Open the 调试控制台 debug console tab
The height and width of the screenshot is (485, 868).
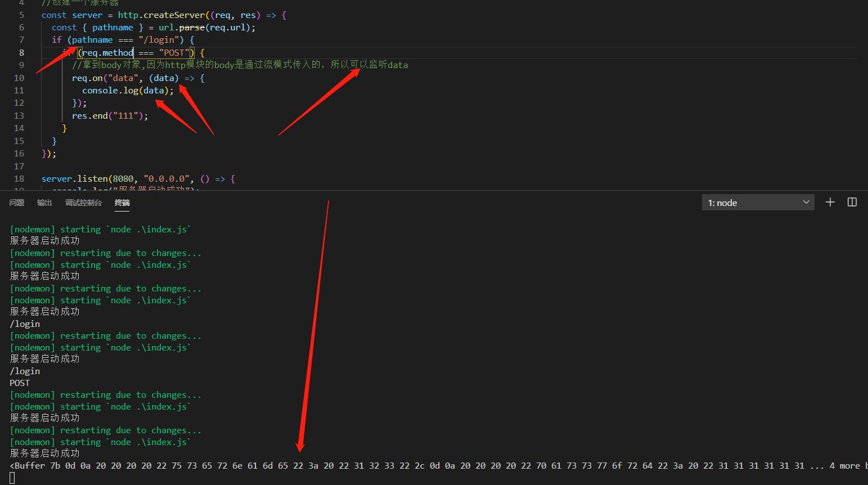tap(83, 203)
